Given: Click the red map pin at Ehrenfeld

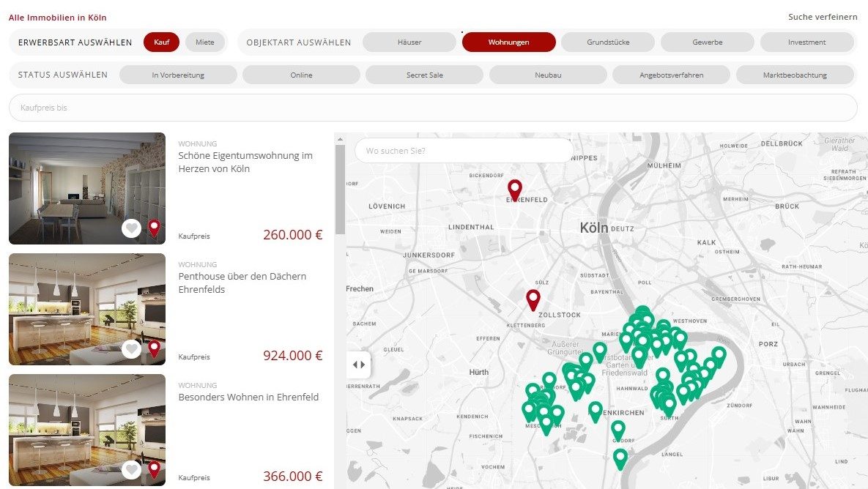Looking at the screenshot, I should click(515, 190).
